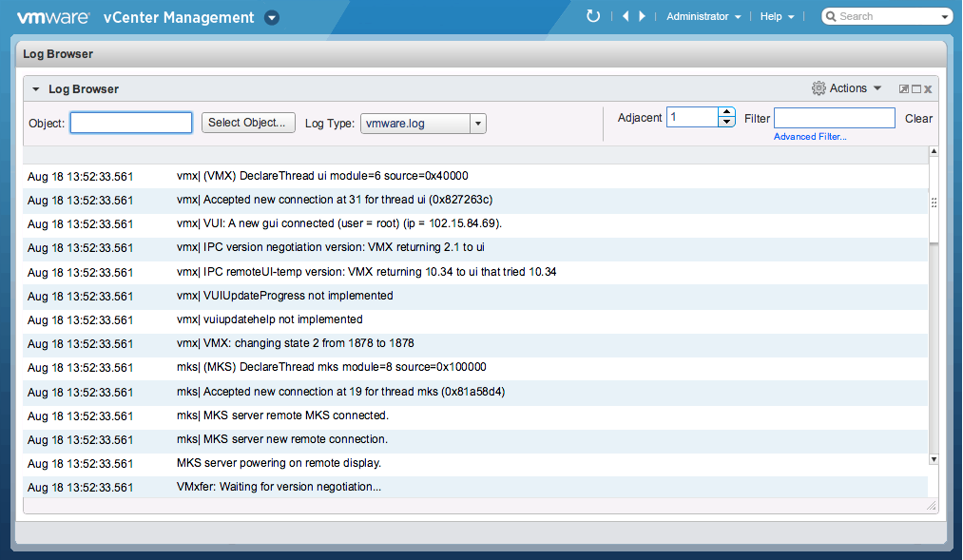Decrease the Adjacent value with down arrow
This screenshot has height=560, width=963.
(727, 122)
